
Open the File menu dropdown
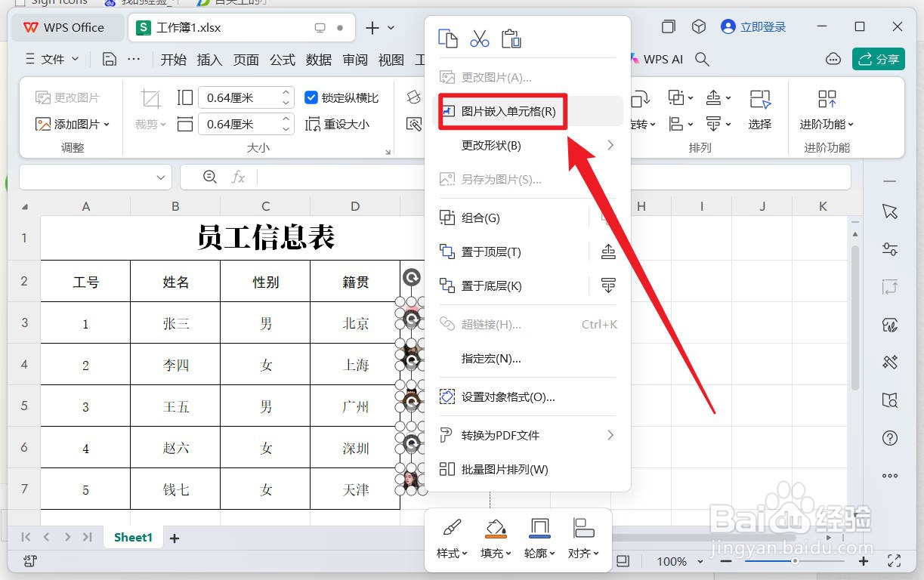52,59
